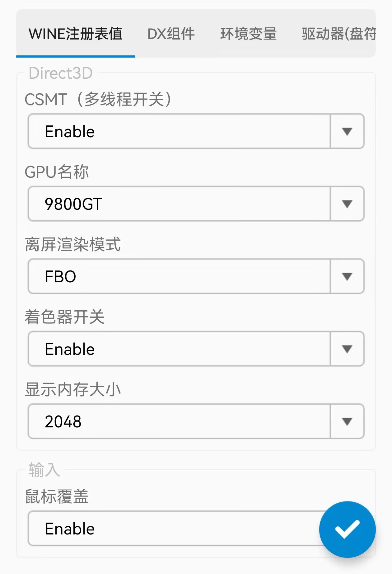Open the 离屏渲染模式 dropdown arrow

[x=347, y=276]
